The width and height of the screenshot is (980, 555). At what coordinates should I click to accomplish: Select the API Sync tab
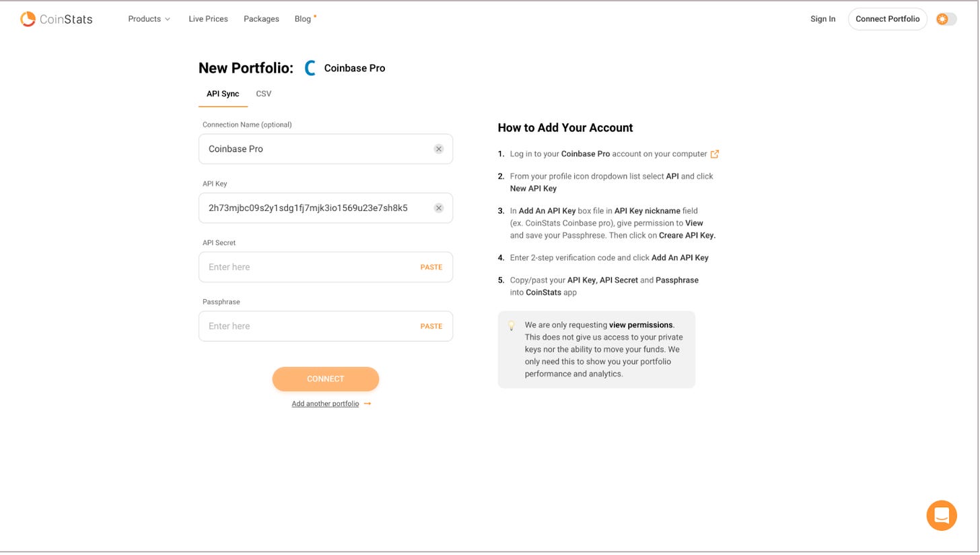point(223,94)
